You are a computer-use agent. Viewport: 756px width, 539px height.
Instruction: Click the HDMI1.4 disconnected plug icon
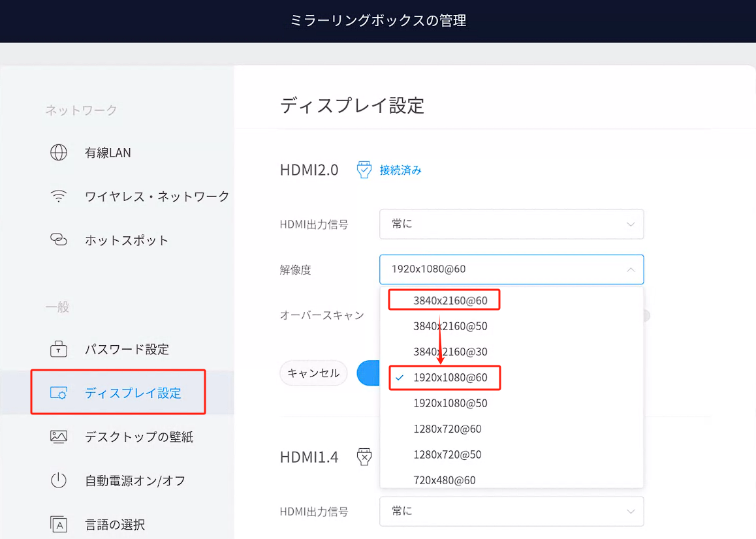coord(364,457)
